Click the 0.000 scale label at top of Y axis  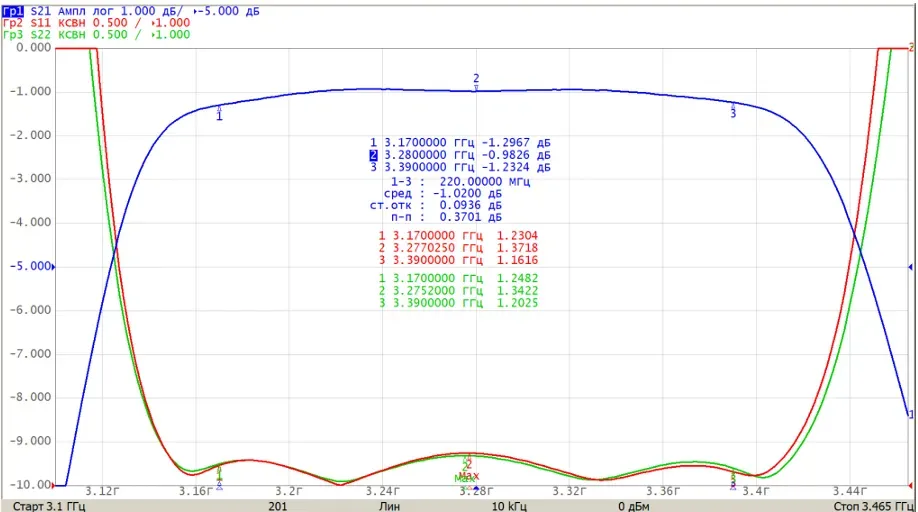33,48
